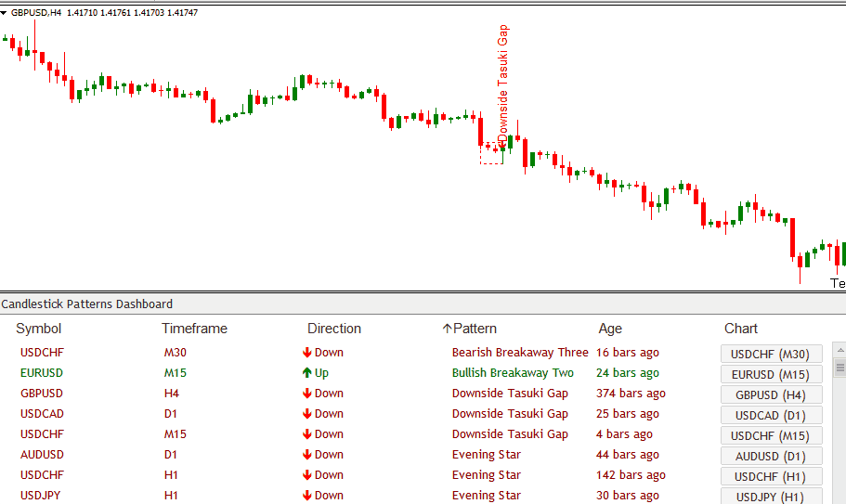Click the triangle icon beside GBPUSD,H4 title
The width and height of the screenshot is (846, 504).
coord(6,12)
